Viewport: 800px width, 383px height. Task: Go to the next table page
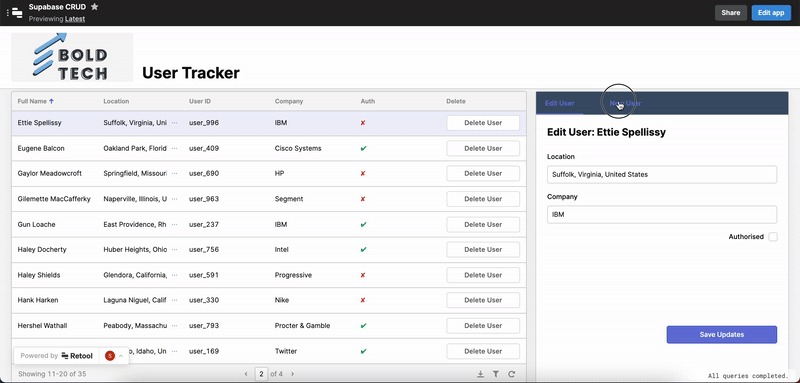pos(292,374)
